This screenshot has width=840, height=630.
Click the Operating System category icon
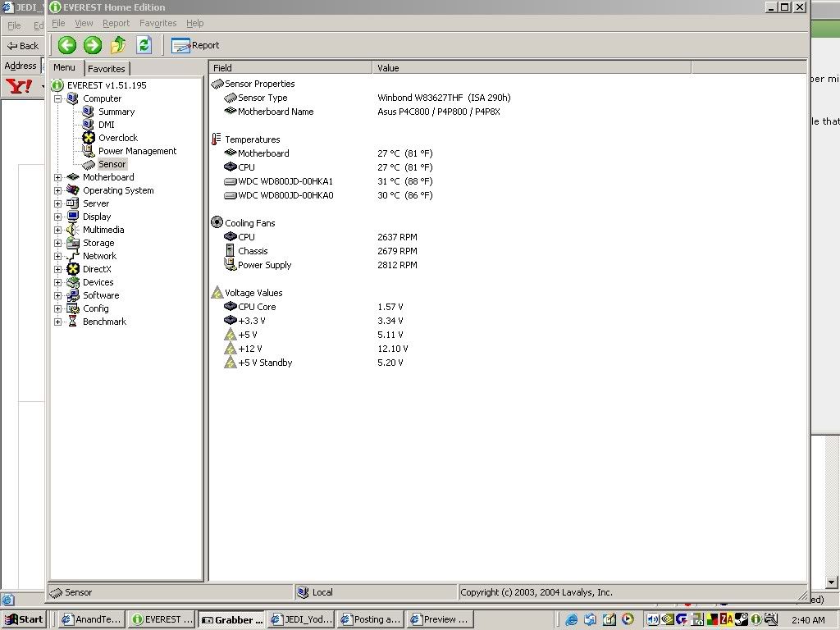click(73, 190)
